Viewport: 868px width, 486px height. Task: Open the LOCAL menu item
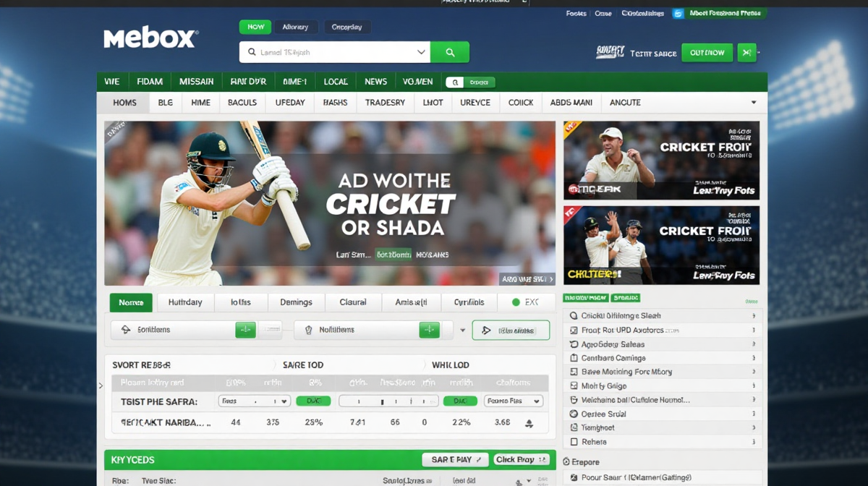[x=336, y=82]
